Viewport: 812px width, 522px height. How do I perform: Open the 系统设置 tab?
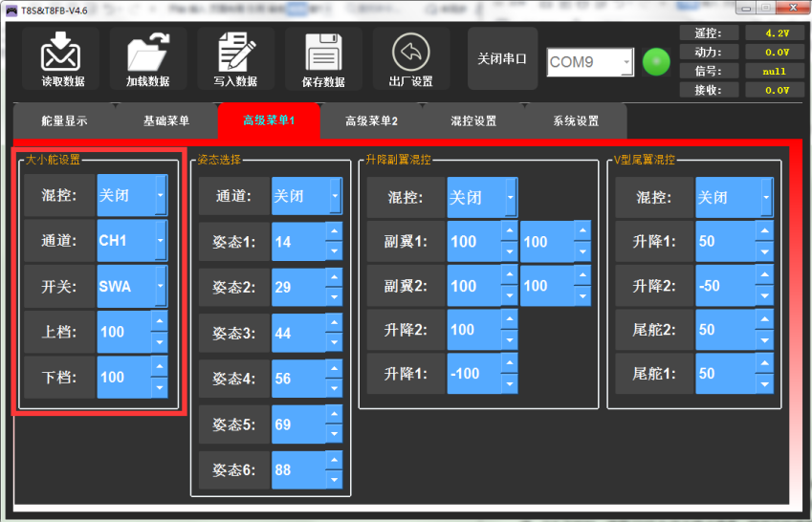coord(576,121)
